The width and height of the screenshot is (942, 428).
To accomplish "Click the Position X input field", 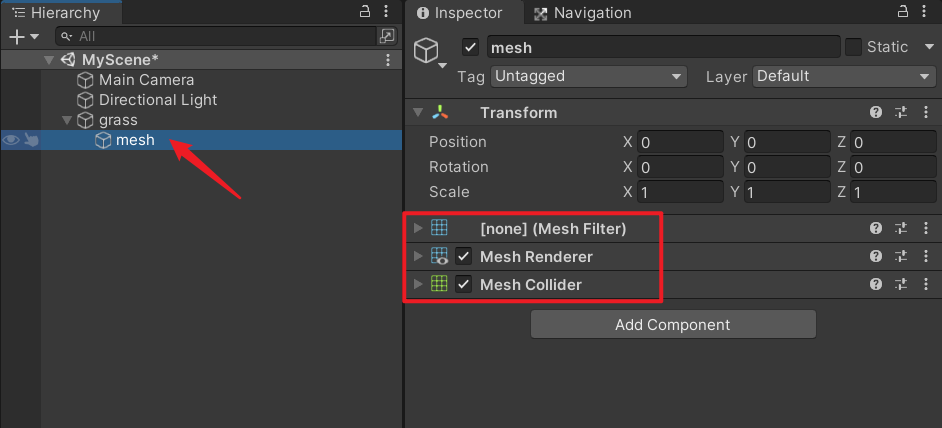I will point(681,142).
